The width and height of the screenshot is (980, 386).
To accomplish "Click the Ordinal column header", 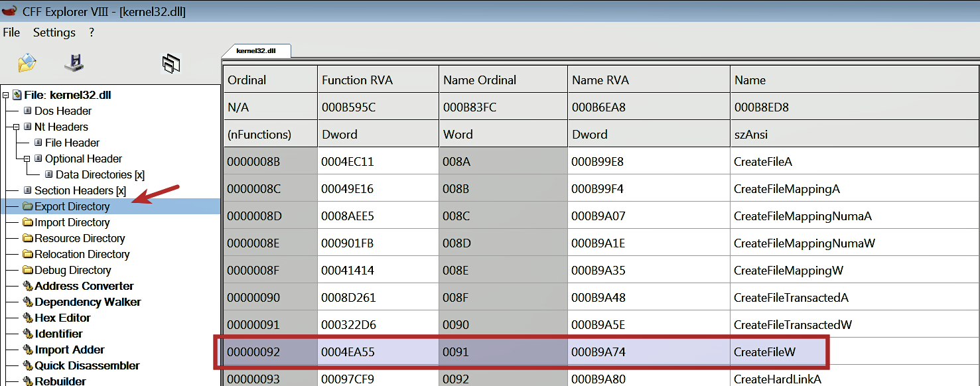I will 270,80.
